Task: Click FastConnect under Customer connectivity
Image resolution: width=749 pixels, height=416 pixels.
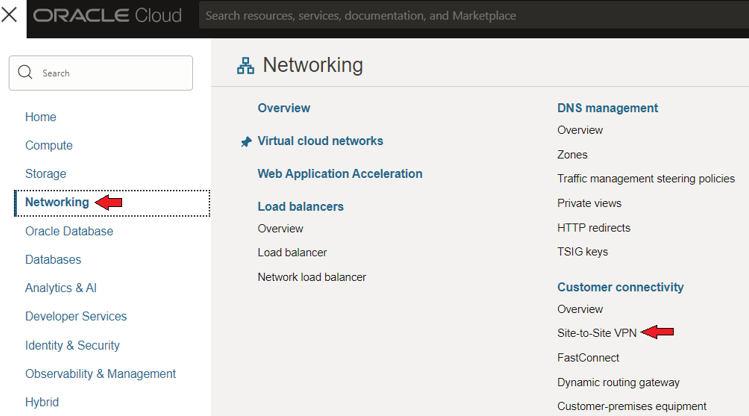Action: (x=588, y=358)
